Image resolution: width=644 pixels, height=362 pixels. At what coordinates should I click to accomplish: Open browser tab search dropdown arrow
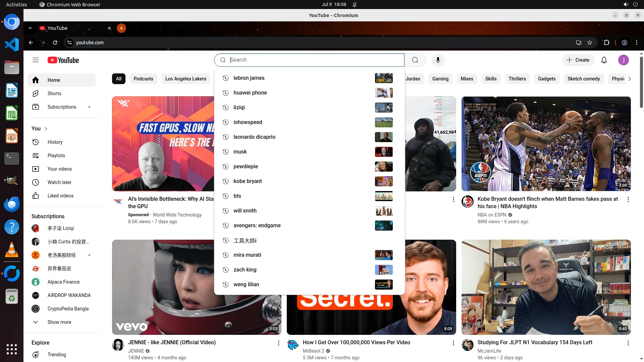(30, 28)
